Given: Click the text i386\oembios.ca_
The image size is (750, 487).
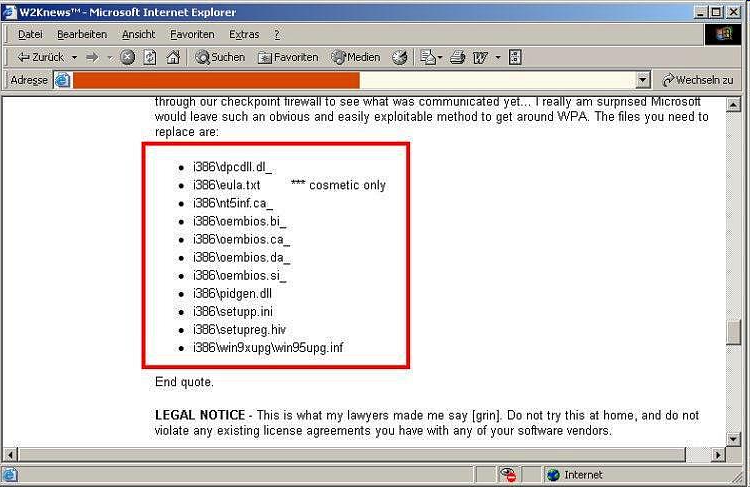Looking at the screenshot, I should [x=241, y=240].
